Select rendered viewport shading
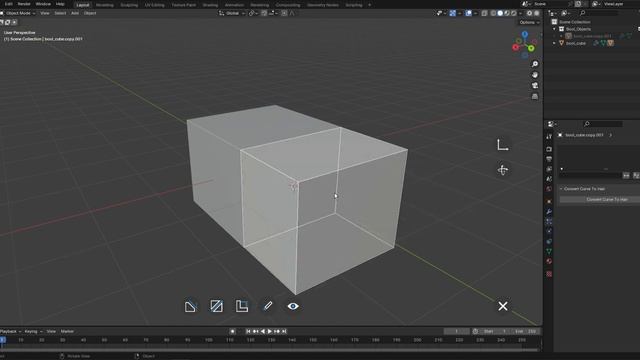 coord(513,13)
